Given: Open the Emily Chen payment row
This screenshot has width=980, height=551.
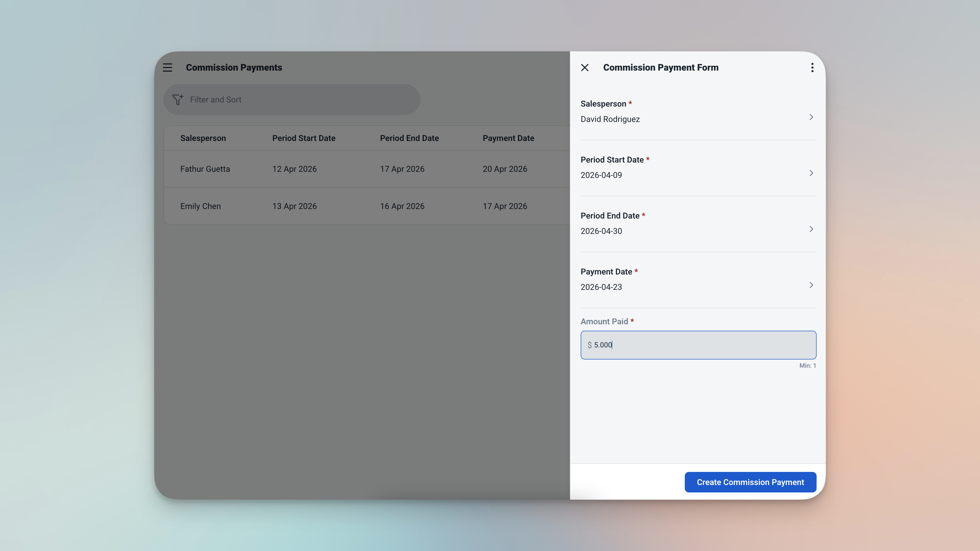Looking at the screenshot, I should [200, 206].
